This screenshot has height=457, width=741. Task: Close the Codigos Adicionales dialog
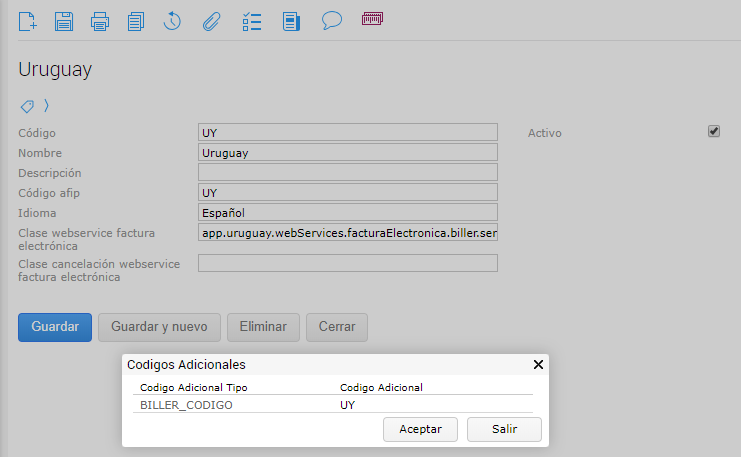click(x=538, y=364)
